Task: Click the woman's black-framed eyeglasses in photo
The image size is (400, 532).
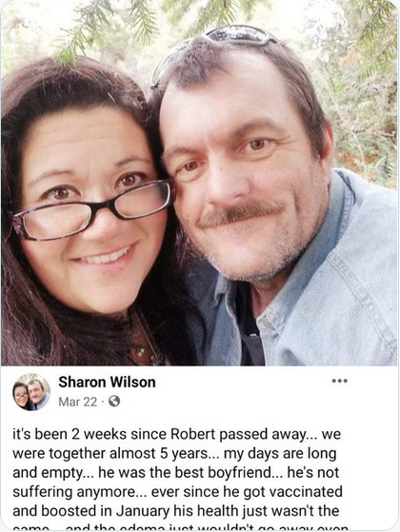Action: coord(91,210)
